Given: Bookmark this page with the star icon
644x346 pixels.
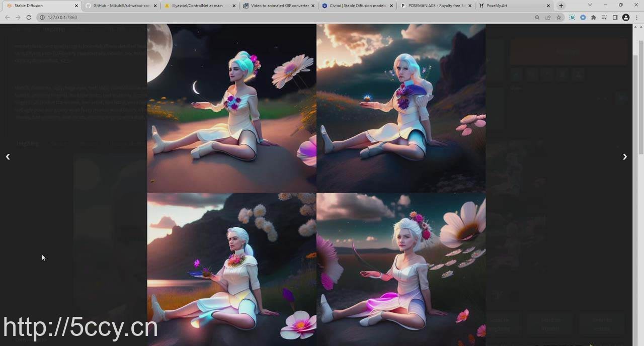Looking at the screenshot, I should click(x=558, y=18).
